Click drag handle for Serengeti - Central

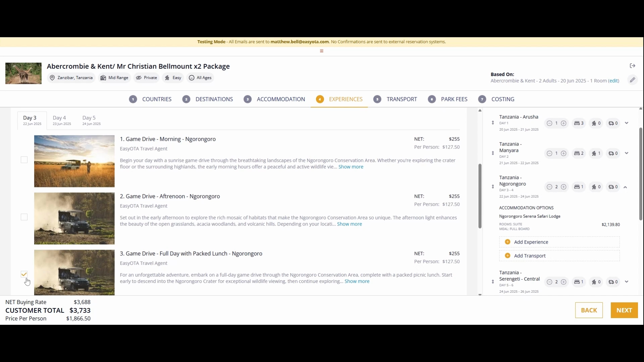[493, 282]
